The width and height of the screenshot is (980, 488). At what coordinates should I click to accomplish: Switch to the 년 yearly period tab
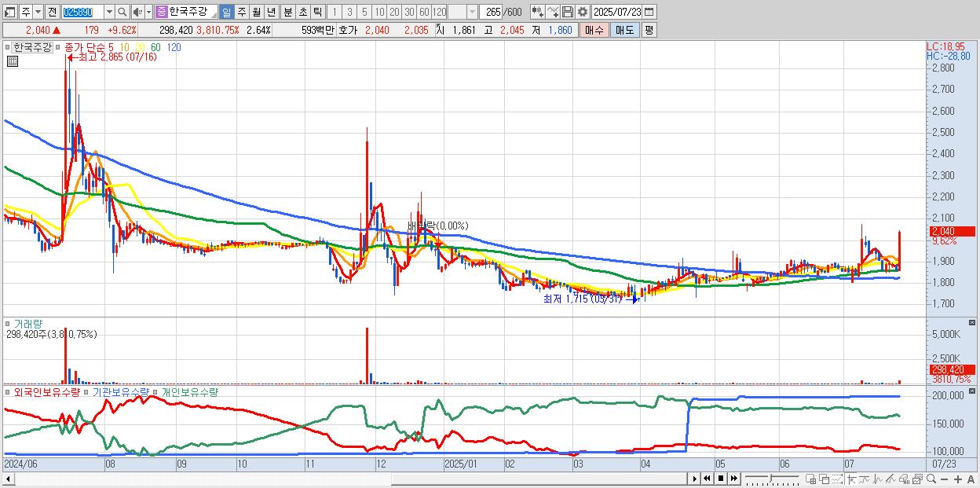coord(271,12)
